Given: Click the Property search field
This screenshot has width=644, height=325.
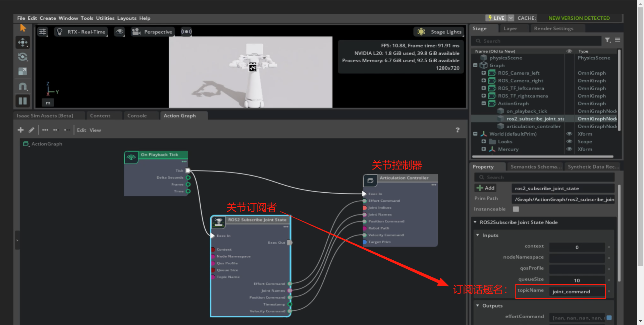Looking at the screenshot, I should point(544,177).
